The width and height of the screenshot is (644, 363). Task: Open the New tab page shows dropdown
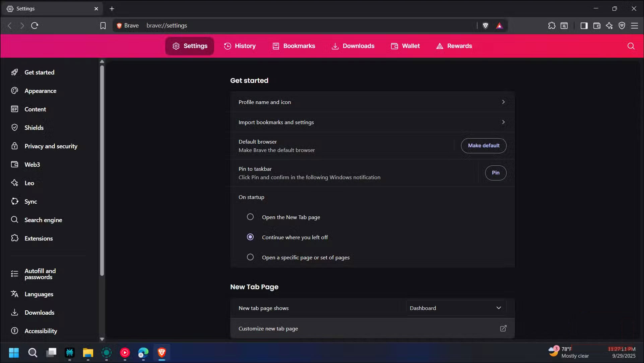click(455, 308)
